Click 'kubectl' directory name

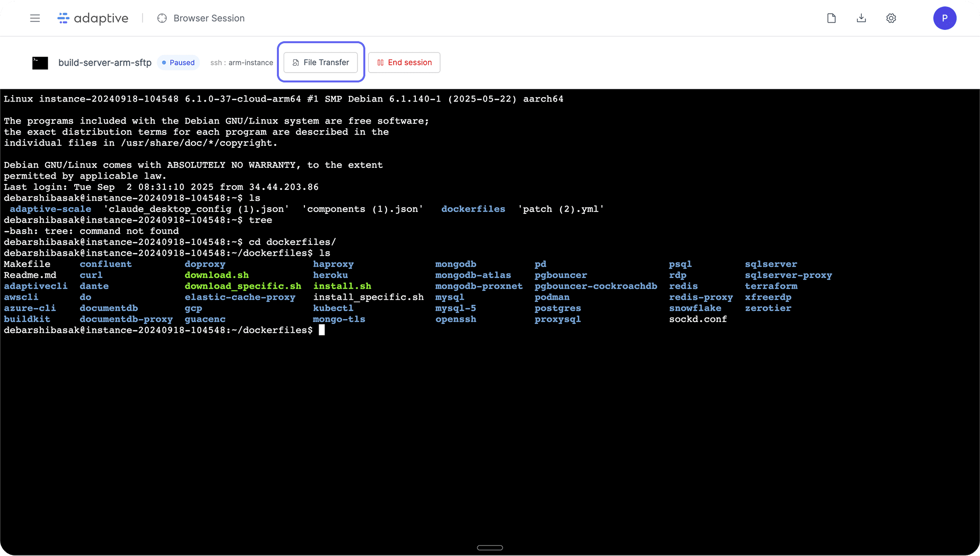333,308
